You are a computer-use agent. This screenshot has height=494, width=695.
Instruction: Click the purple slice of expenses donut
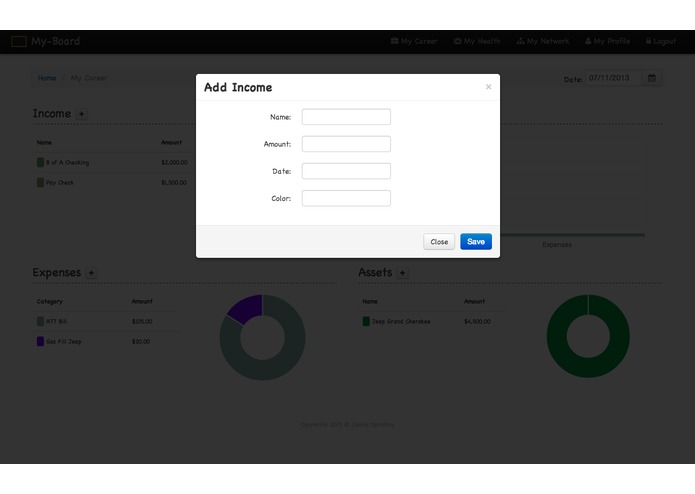[246, 307]
